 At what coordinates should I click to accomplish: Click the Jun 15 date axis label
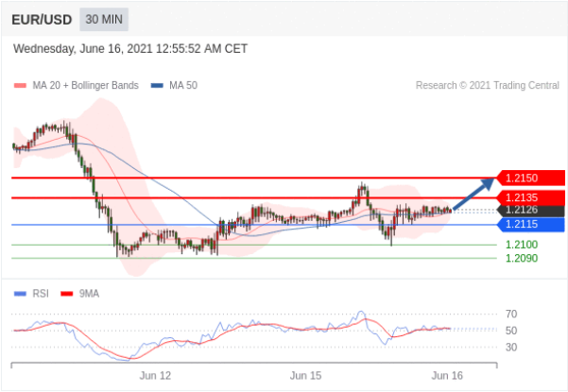[x=305, y=376]
